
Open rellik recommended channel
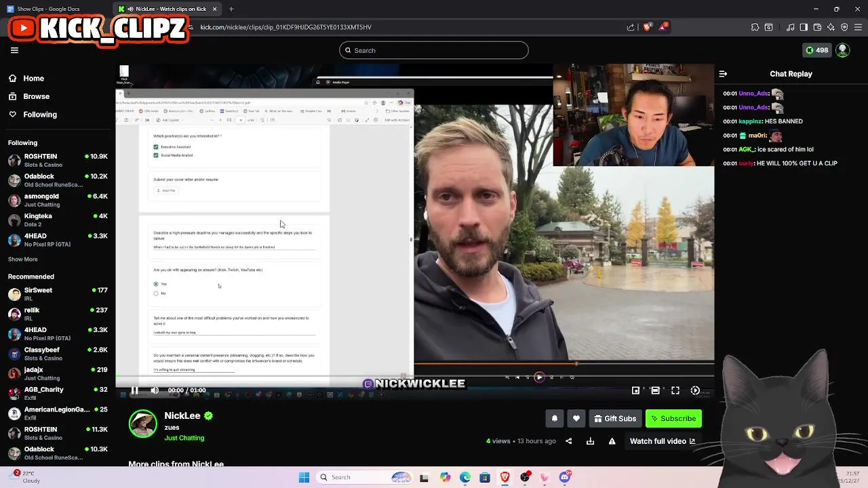58,314
